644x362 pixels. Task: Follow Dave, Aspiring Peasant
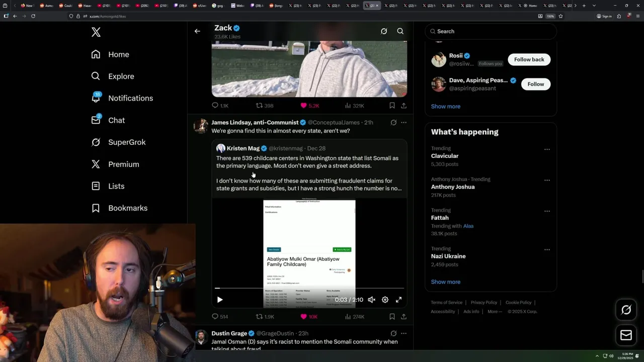(x=536, y=84)
